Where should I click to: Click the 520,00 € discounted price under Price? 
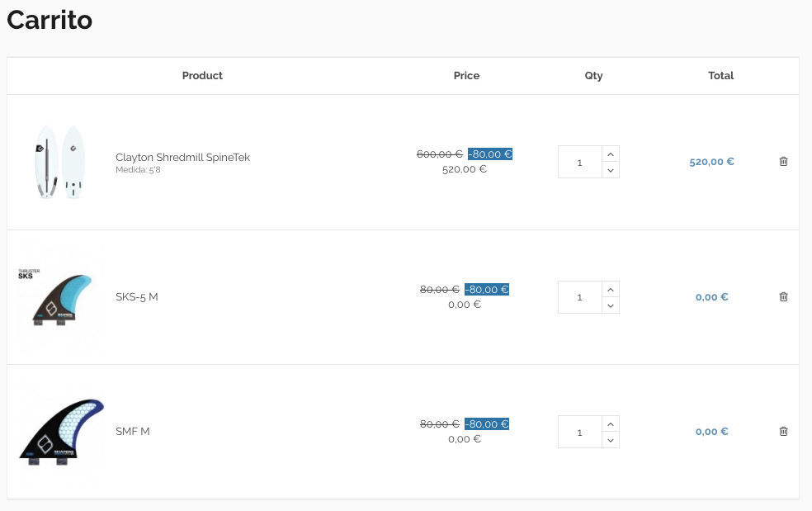(465, 169)
